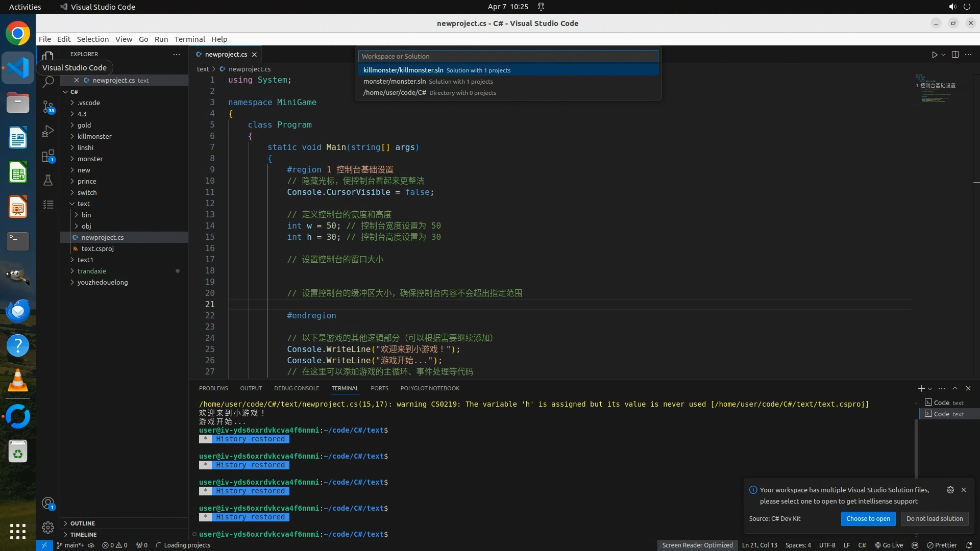Maximize terminal panel with up chevron

955,388
